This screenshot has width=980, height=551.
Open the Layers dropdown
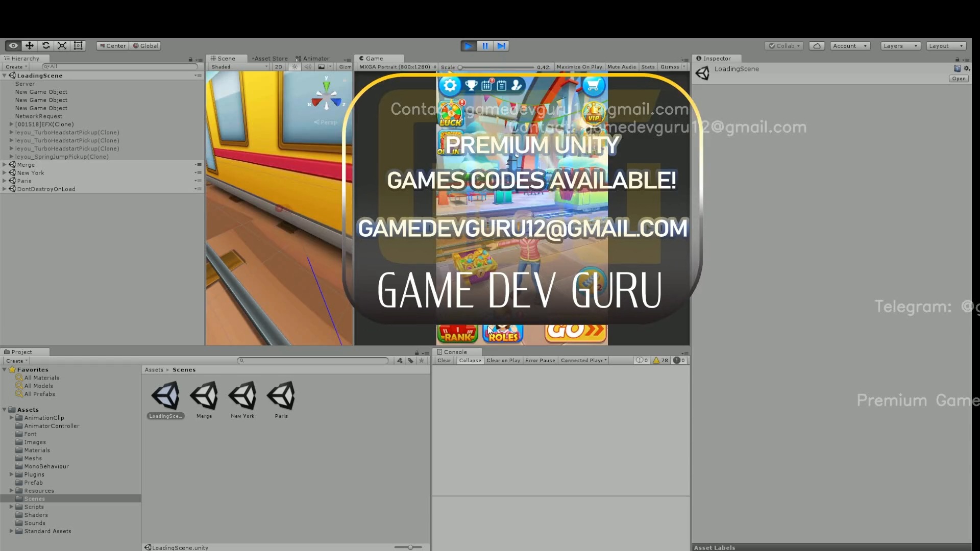(x=900, y=45)
